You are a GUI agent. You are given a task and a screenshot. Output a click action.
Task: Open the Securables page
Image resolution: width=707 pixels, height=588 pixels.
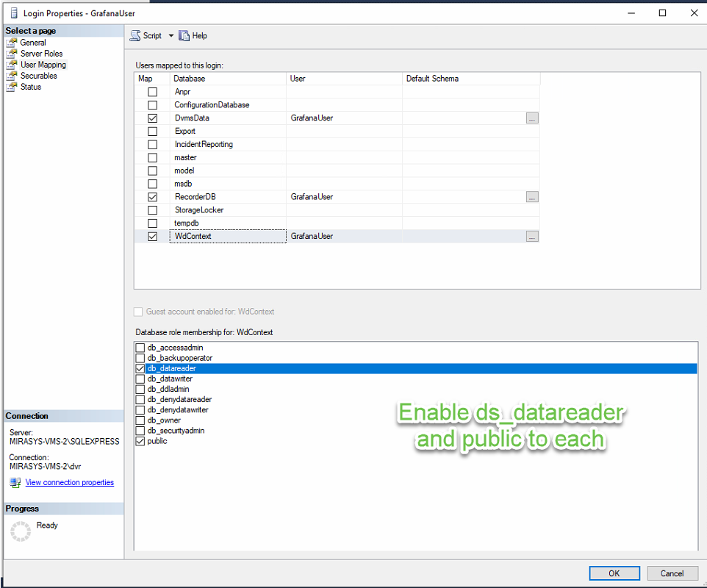coord(38,76)
